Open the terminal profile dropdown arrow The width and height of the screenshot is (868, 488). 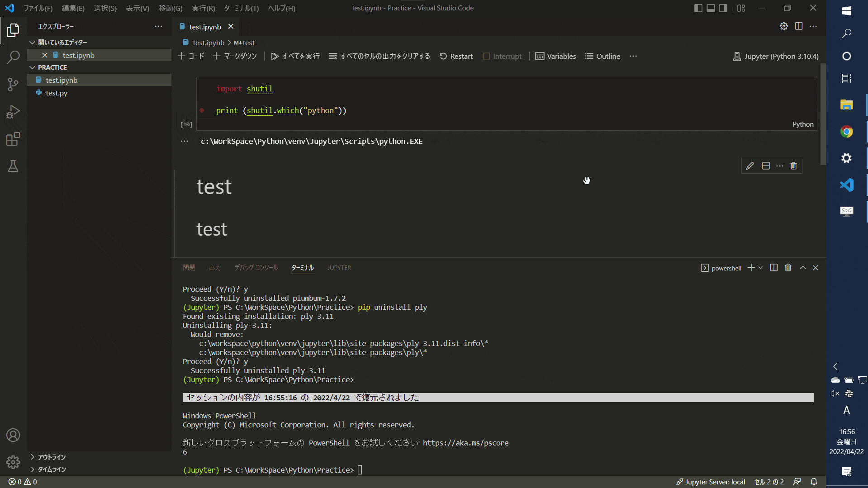(760, 267)
